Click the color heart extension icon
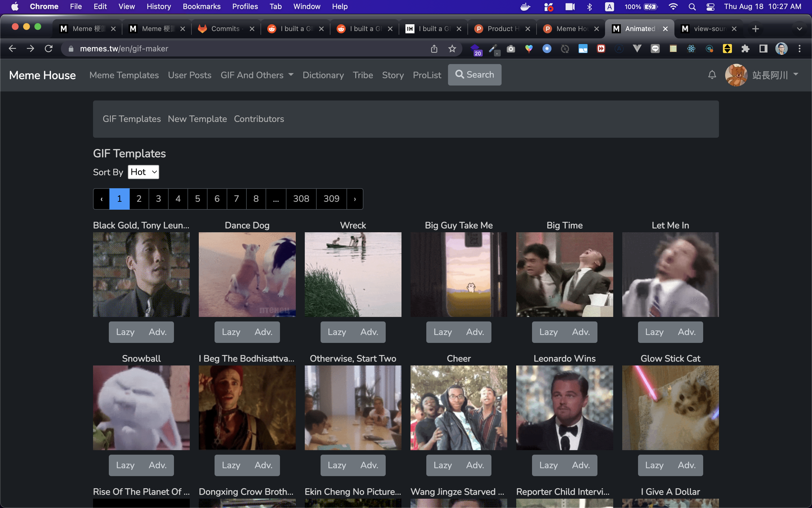812x508 pixels. point(529,49)
